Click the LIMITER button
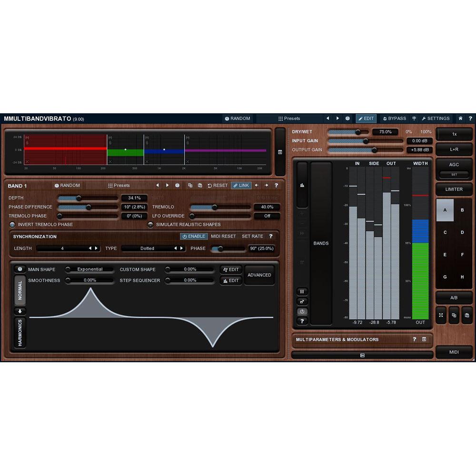 tap(454, 189)
